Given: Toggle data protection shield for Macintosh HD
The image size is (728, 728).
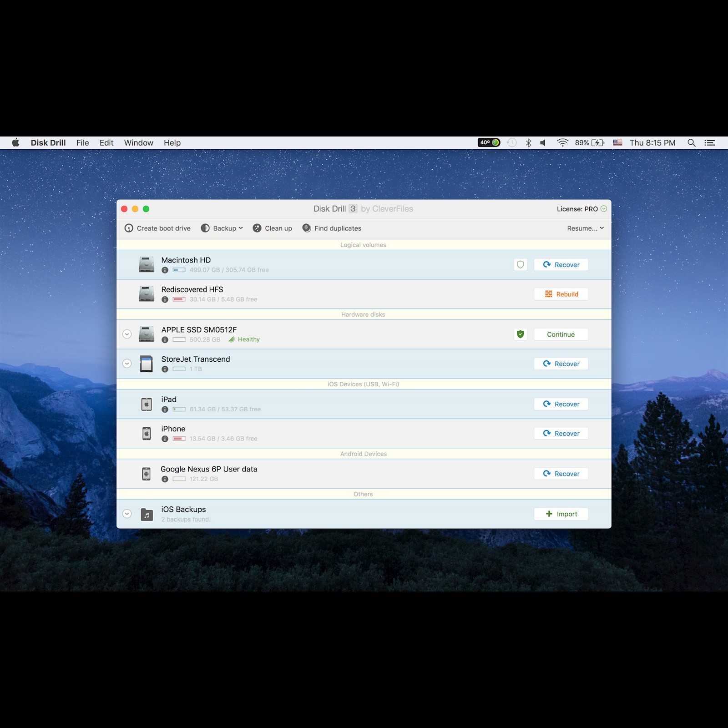Looking at the screenshot, I should point(521,264).
